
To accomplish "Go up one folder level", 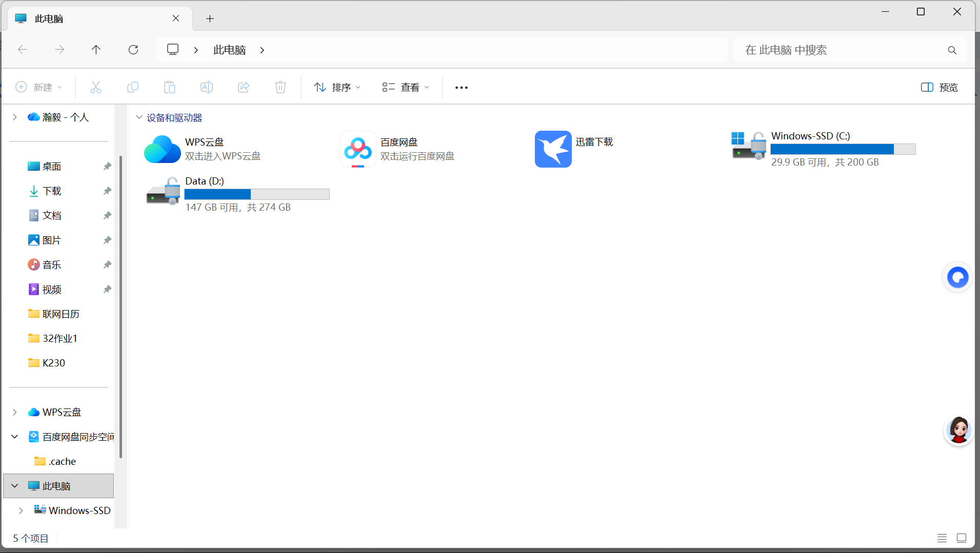I will pyautogui.click(x=96, y=50).
